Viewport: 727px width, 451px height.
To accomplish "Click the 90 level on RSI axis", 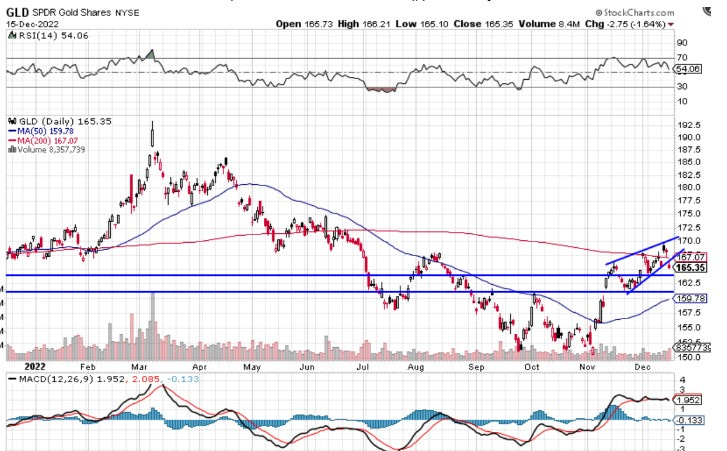I will pyautogui.click(x=682, y=43).
